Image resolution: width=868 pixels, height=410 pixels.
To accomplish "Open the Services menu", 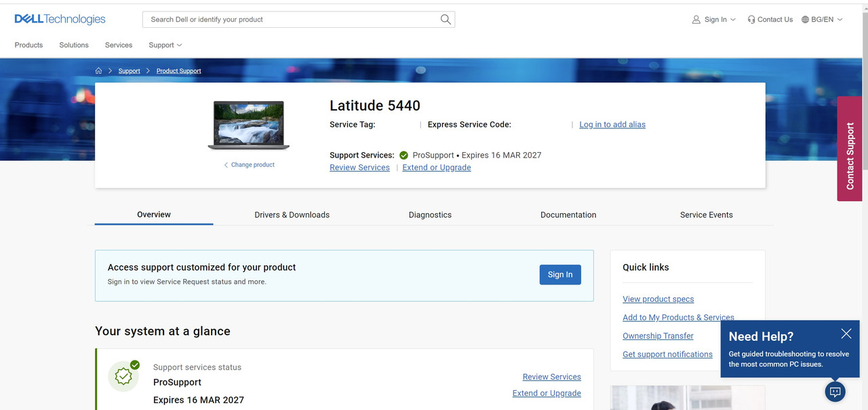I will pyautogui.click(x=119, y=45).
